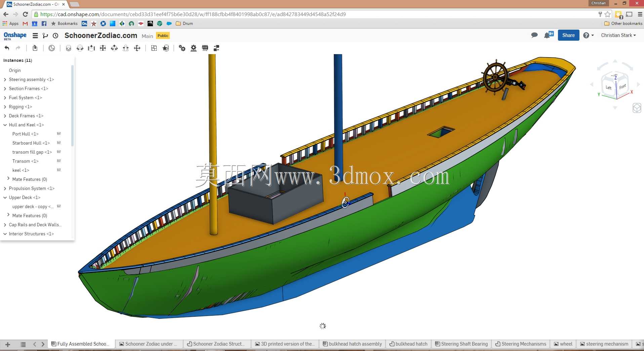Open Christian Stark user menu
Screen dimensions: 644x351
618,35
